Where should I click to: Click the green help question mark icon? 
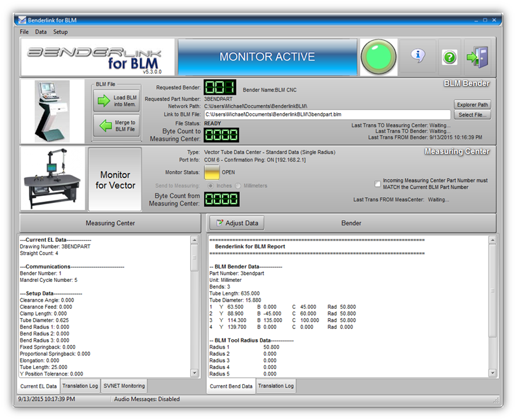click(450, 57)
